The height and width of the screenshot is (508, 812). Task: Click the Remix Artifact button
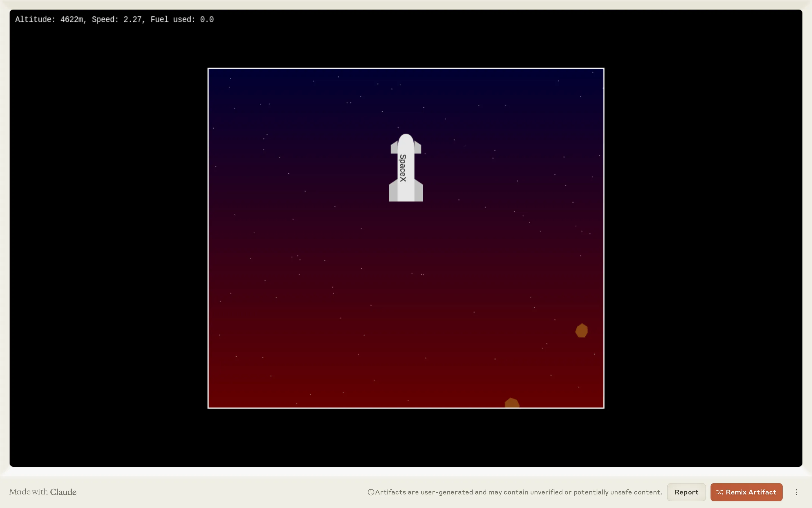746,492
